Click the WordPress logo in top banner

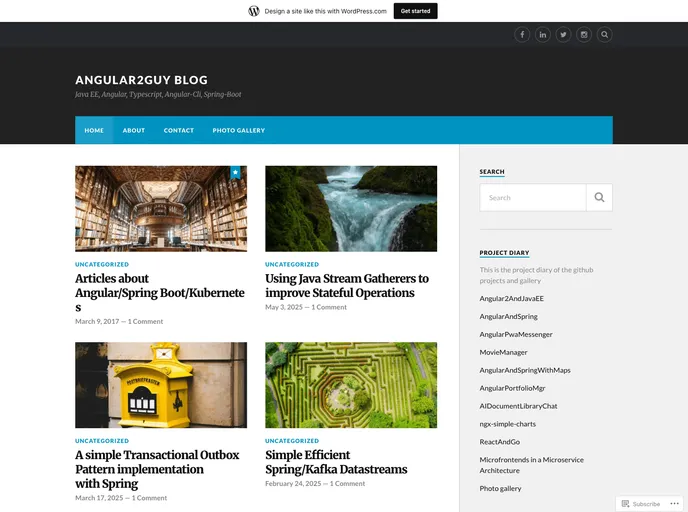coord(254,11)
